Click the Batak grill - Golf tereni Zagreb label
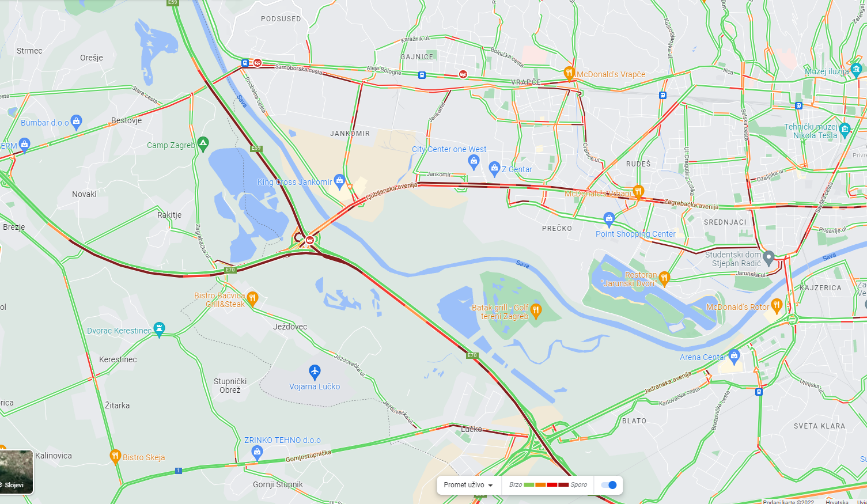This screenshot has height=504, width=867. tap(500, 312)
